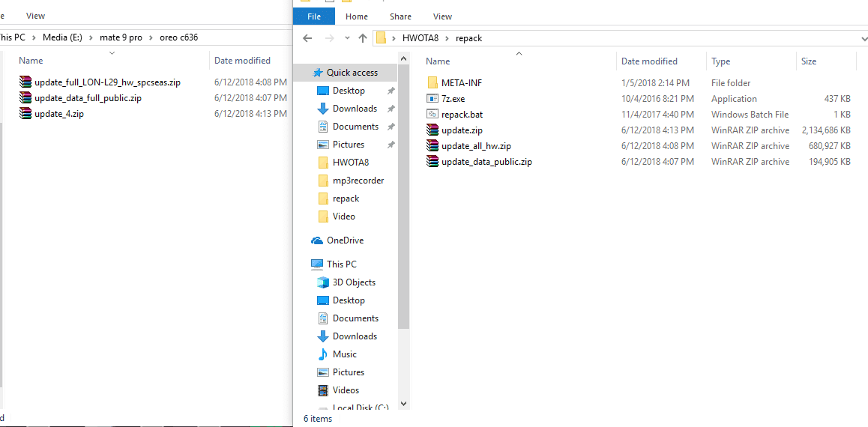Open pinned Pictures under Quick access
The height and width of the screenshot is (427, 868).
pos(349,145)
